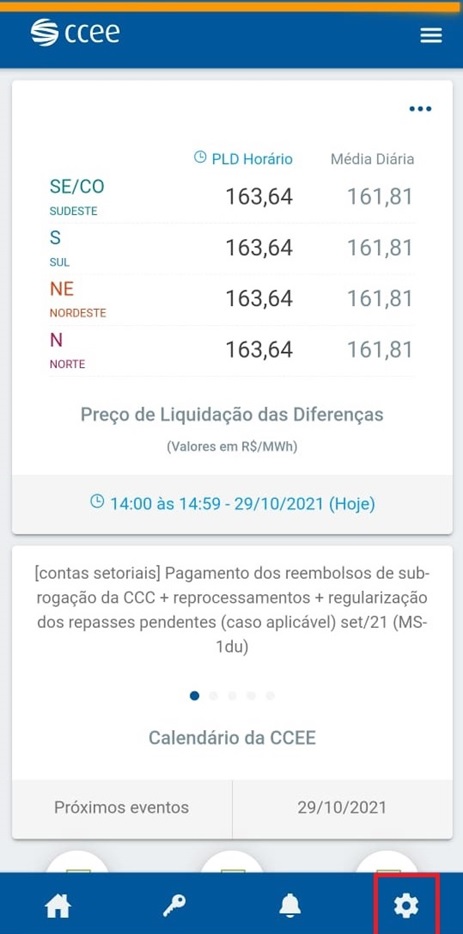Viewport: 463px width, 934px height.
Task: Tap the CCEE logo
Action: tap(75, 32)
